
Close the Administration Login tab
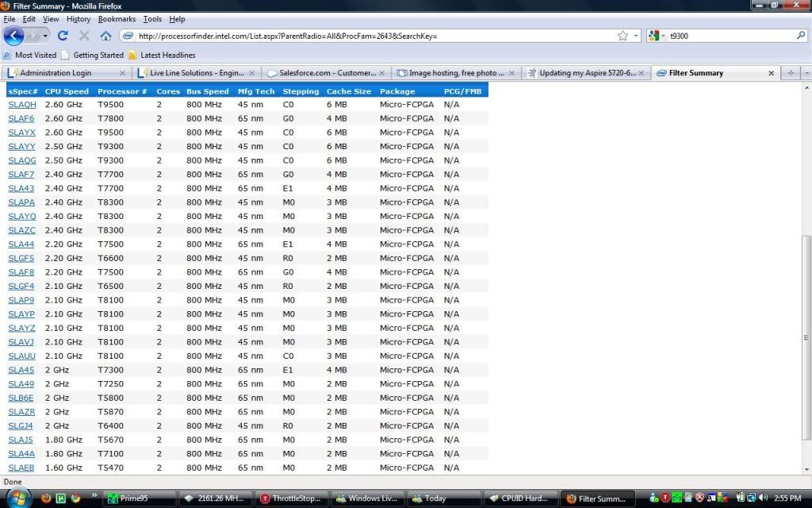(x=122, y=73)
